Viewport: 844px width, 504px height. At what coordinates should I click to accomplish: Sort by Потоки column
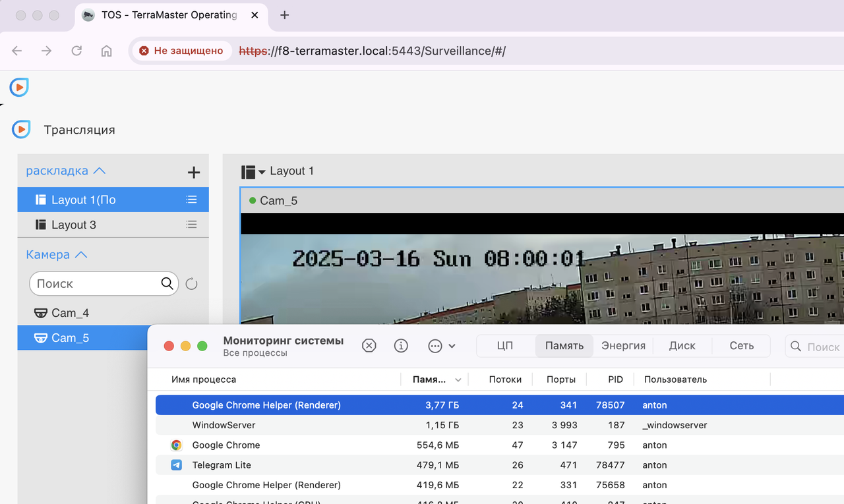505,379
